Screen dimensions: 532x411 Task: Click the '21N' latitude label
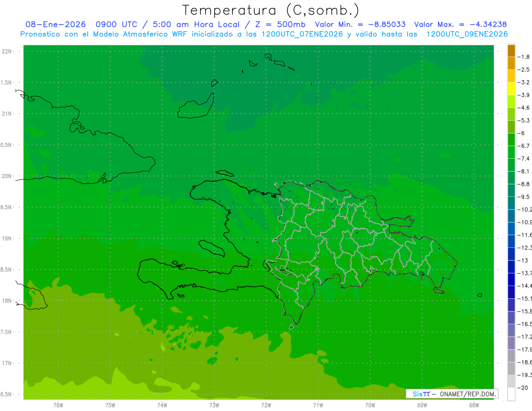click(x=7, y=114)
